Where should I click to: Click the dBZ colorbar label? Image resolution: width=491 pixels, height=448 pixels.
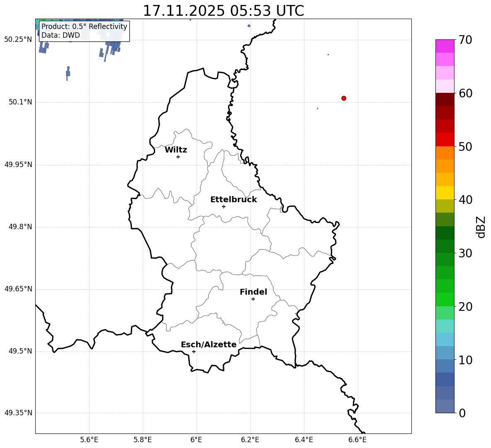pos(481,227)
